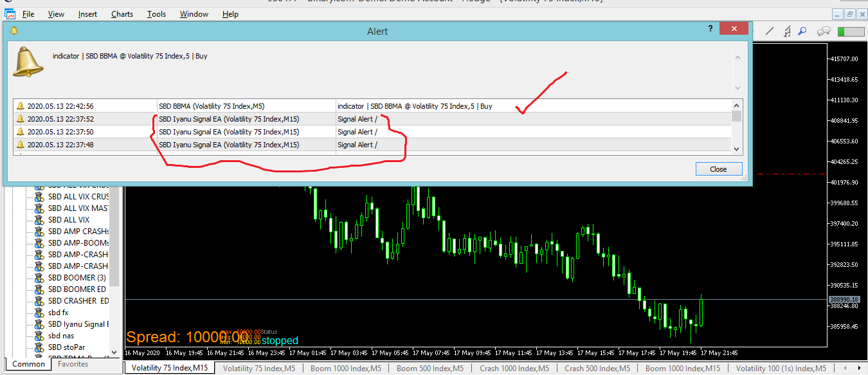
Task: Click the expert icon beside SBD AMP CRASHs
Action: [x=39, y=232]
